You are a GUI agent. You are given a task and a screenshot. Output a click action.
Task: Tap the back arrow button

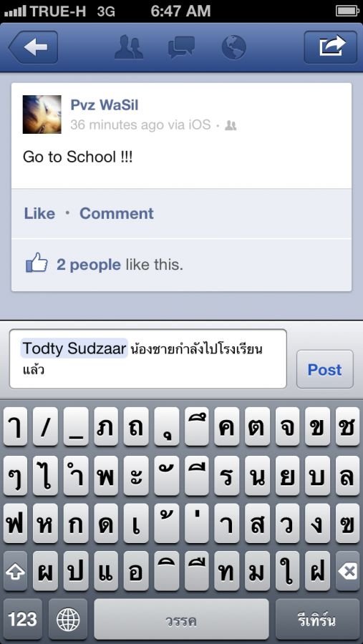click(33, 47)
